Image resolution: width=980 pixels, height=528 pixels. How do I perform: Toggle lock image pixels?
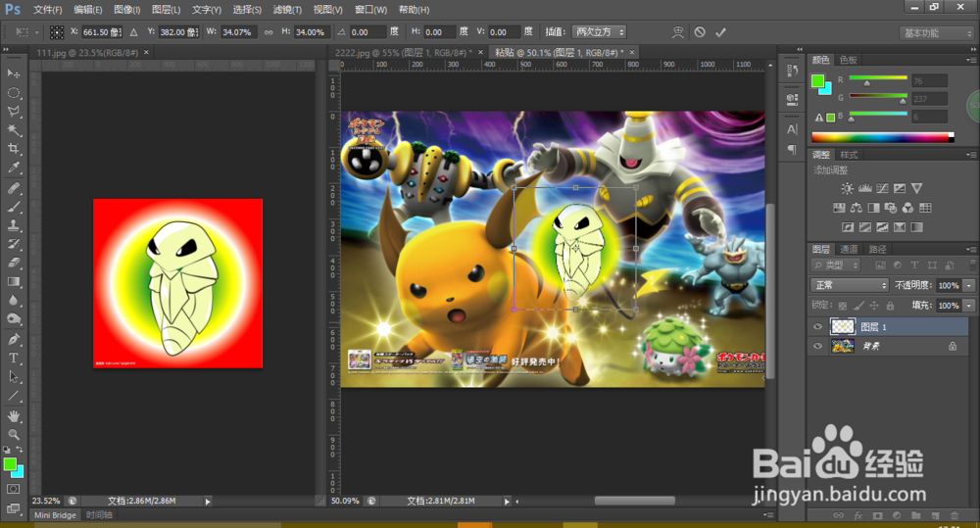(x=858, y=306)
